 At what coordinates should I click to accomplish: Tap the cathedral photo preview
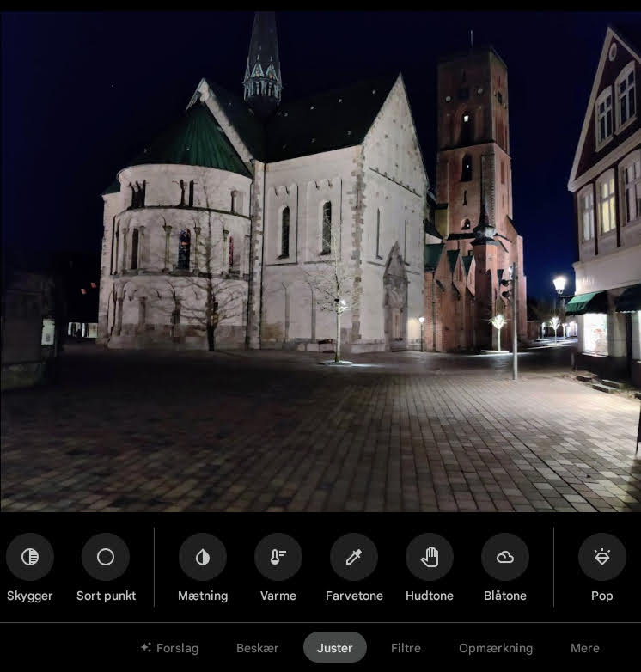point(320,261)
